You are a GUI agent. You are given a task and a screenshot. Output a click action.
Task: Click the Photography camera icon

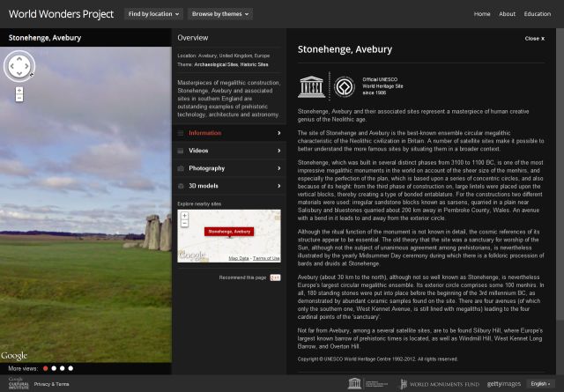click(x=181, y=168)
